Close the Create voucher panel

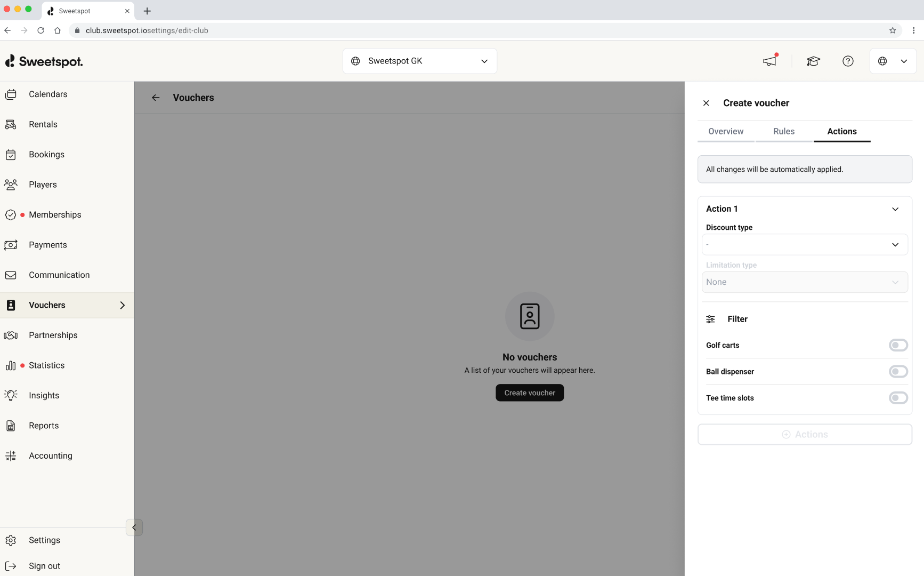pyautogui.click(x=706, y=103)
